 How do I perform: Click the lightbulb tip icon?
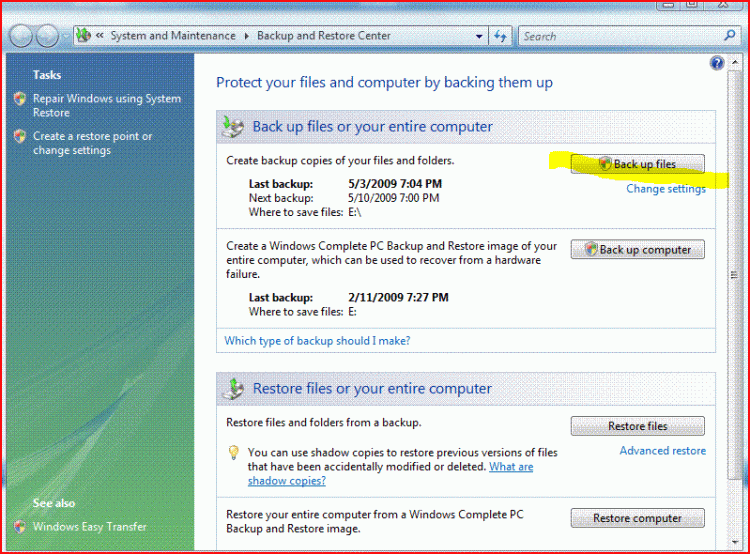(x=233, y=452)
